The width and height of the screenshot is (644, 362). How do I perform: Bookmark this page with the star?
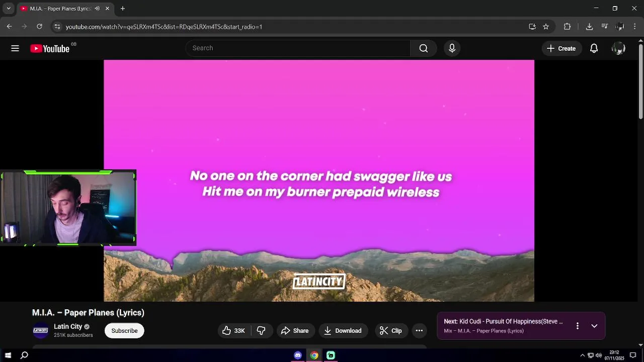tap(546, 27)
